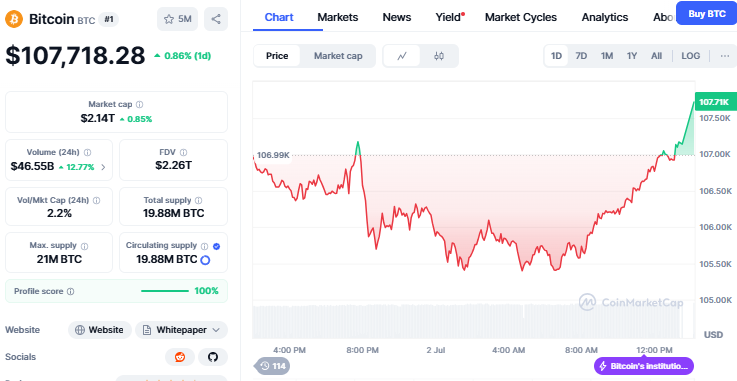Switch to candlestick chart icon
This screenshot has width=737, height=381.
click(439, 56)
